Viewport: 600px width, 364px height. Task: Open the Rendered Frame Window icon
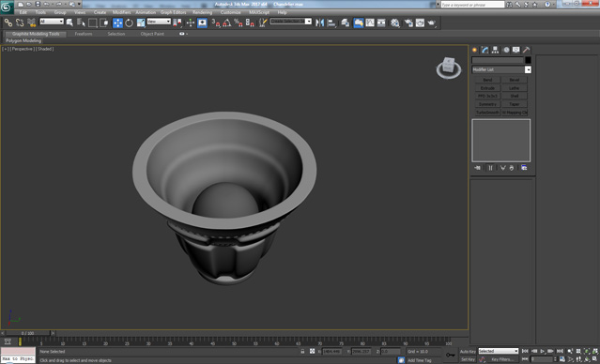pos(420,23)
